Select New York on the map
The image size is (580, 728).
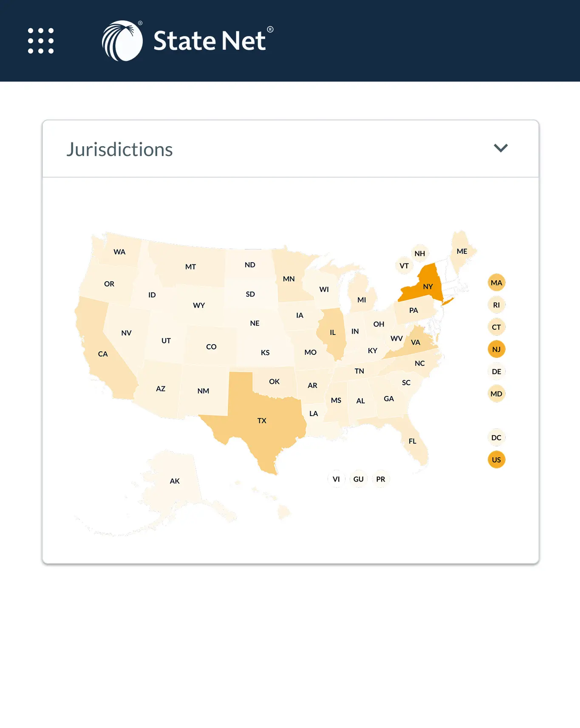427,286
